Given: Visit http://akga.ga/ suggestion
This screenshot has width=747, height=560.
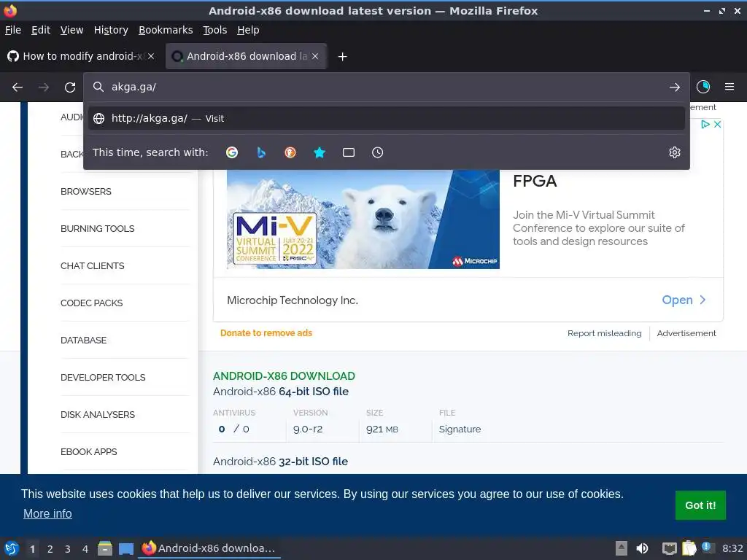Looking at the screenshot, I should pyautogui.click(x=387, y=118).
